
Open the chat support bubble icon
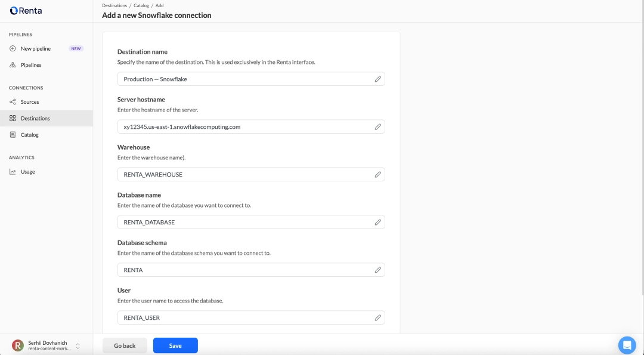pos(627,345)
